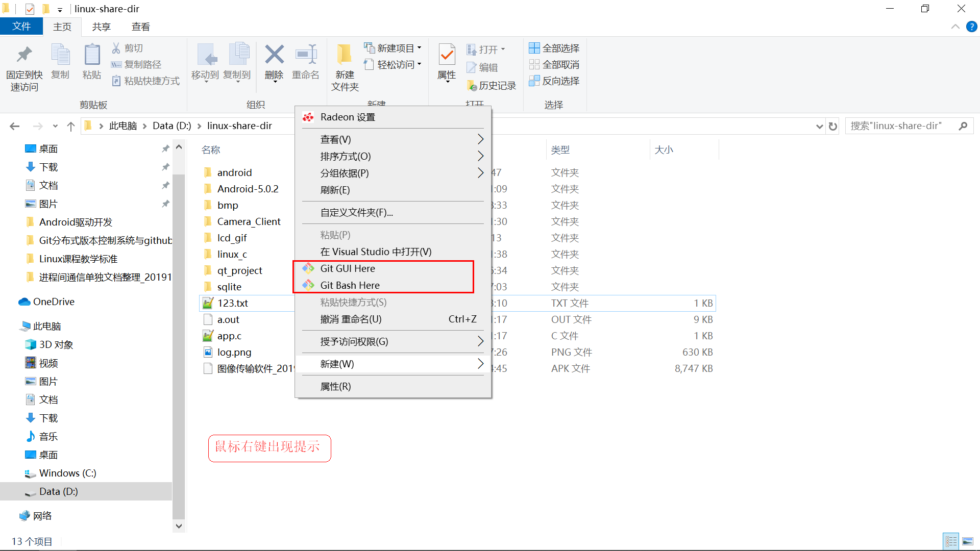Switch to large thumbnails view icon

(967, 541)
